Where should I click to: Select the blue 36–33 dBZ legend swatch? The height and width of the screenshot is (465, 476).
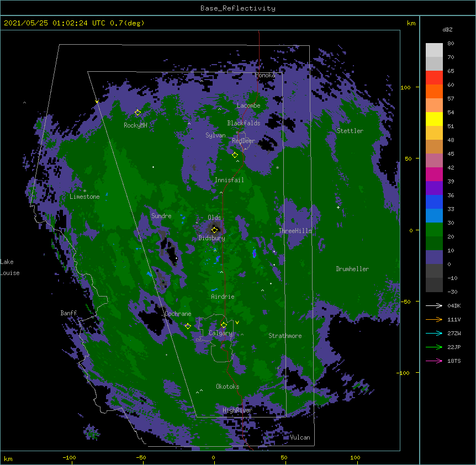[x=434, y=202]
